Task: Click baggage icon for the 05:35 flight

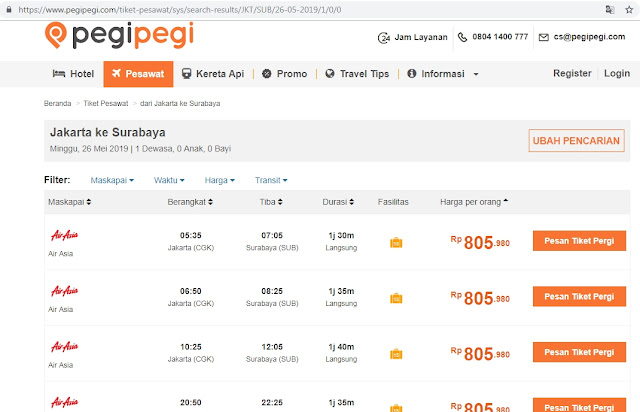Action: [x=396, y=243]
